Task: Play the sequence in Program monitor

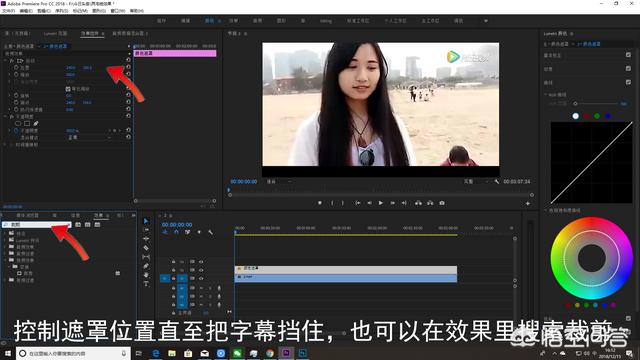Action: [x=381, y=203]
